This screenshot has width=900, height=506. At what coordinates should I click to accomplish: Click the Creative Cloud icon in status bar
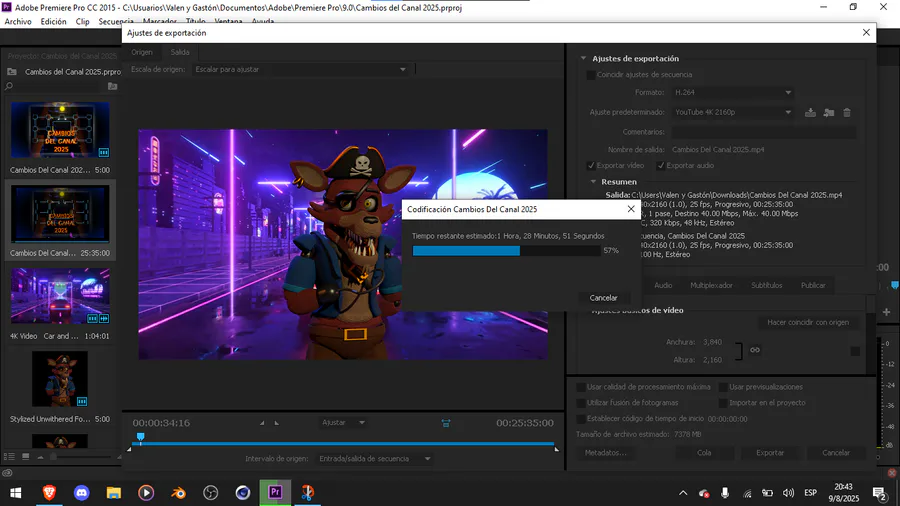(7, 473)
